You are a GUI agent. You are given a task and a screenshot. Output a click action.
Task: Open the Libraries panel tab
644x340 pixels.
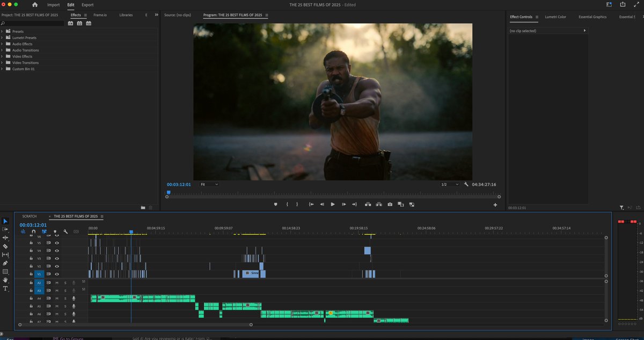[x=126, y=15]
